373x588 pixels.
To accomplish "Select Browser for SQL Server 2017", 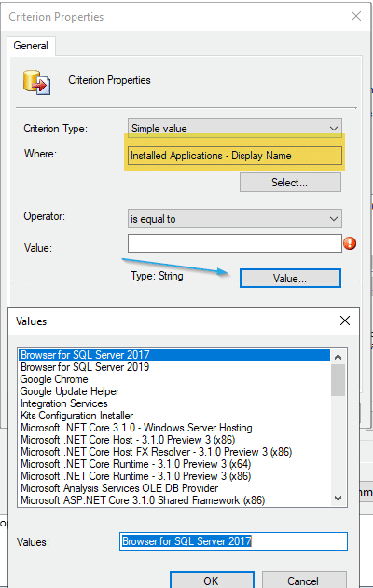I will [174, 355].
